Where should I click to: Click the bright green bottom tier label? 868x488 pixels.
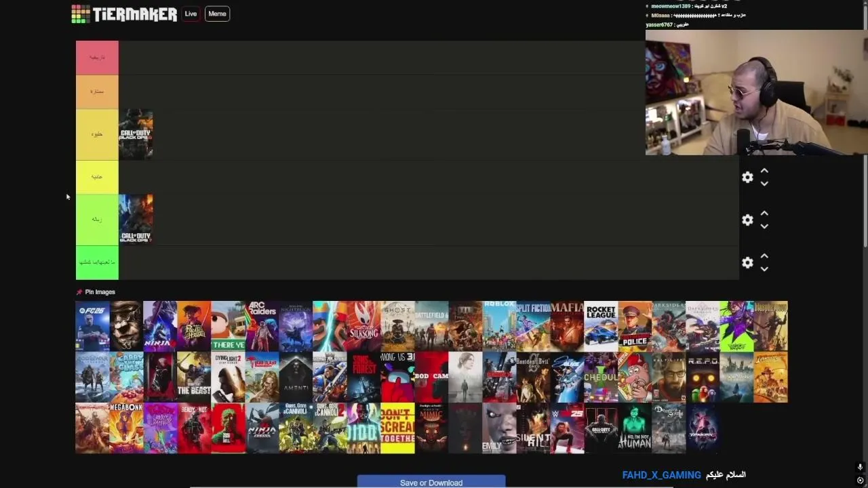coord(97,262)
